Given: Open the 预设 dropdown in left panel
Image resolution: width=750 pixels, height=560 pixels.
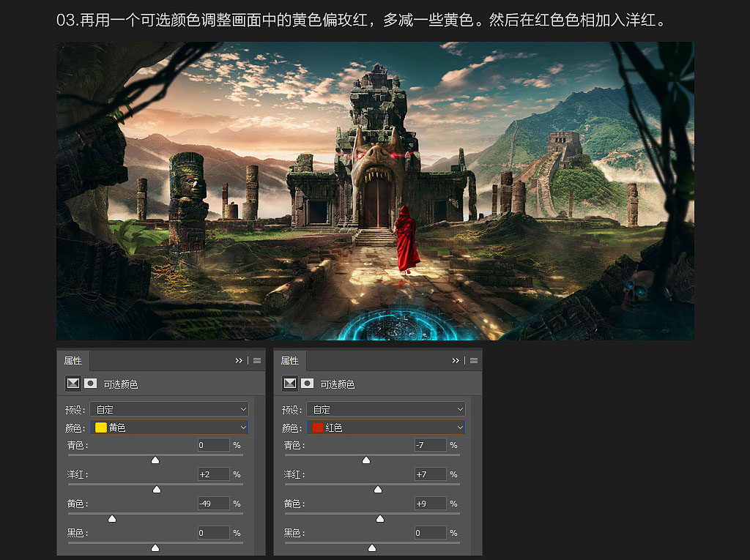Looking at the screenshot, I should tap(169, 409).
